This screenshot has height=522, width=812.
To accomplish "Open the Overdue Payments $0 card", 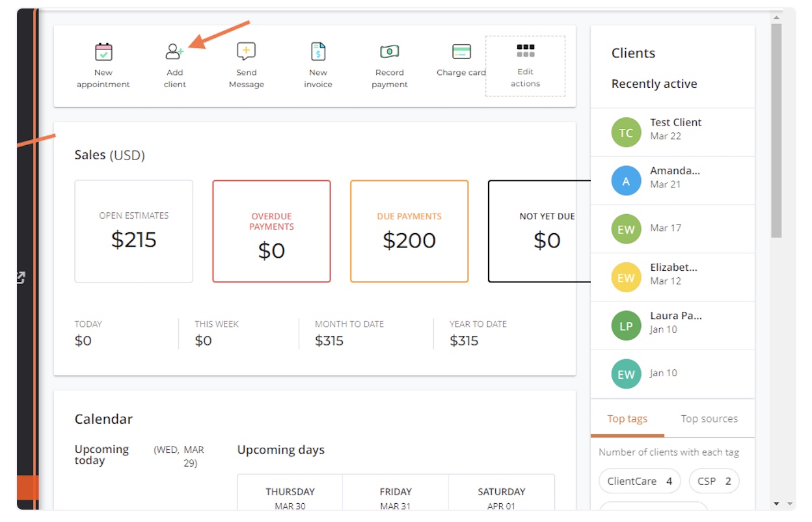I will click(x=272, y=231).
